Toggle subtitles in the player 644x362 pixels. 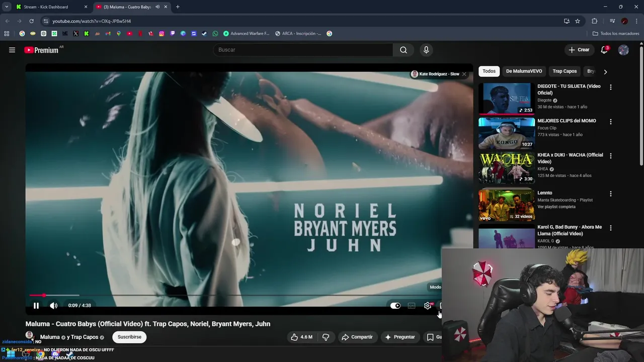pyautogui.click(x=412, y=306)
